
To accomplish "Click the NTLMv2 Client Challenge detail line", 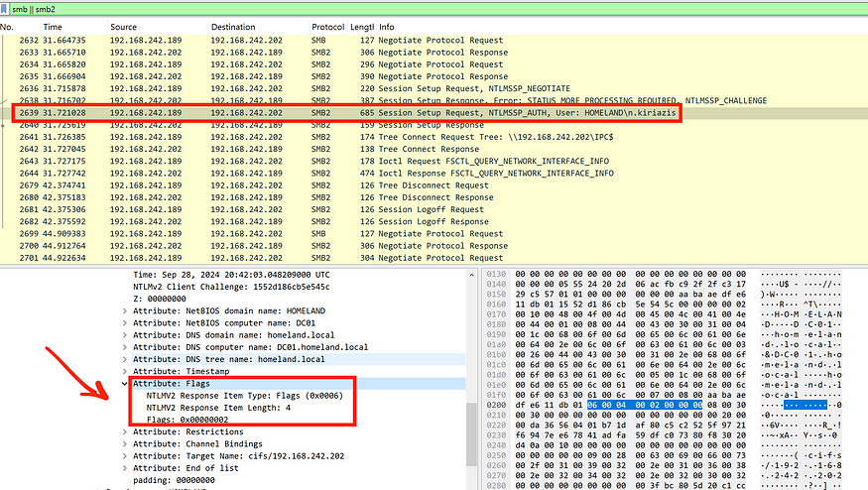I will click(231, 287).
